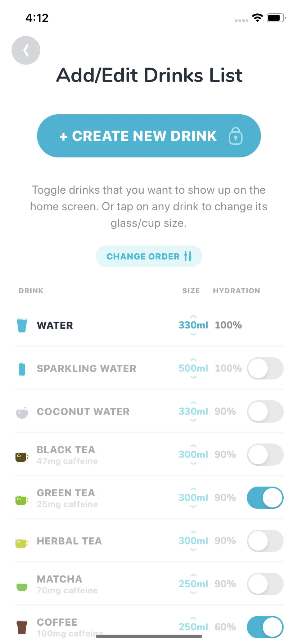Open the Coconut Water drink row
The height and width of the screenshot is (644, 298).
(x=149, y=411)
